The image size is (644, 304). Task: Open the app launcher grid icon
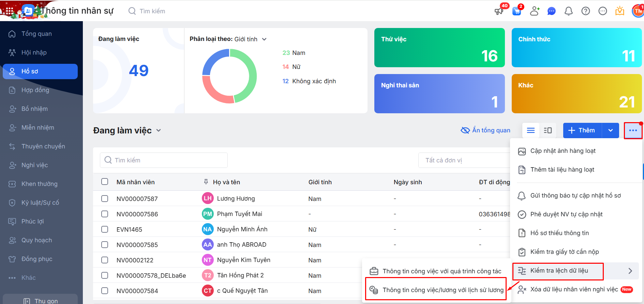[x=10, y=11]
